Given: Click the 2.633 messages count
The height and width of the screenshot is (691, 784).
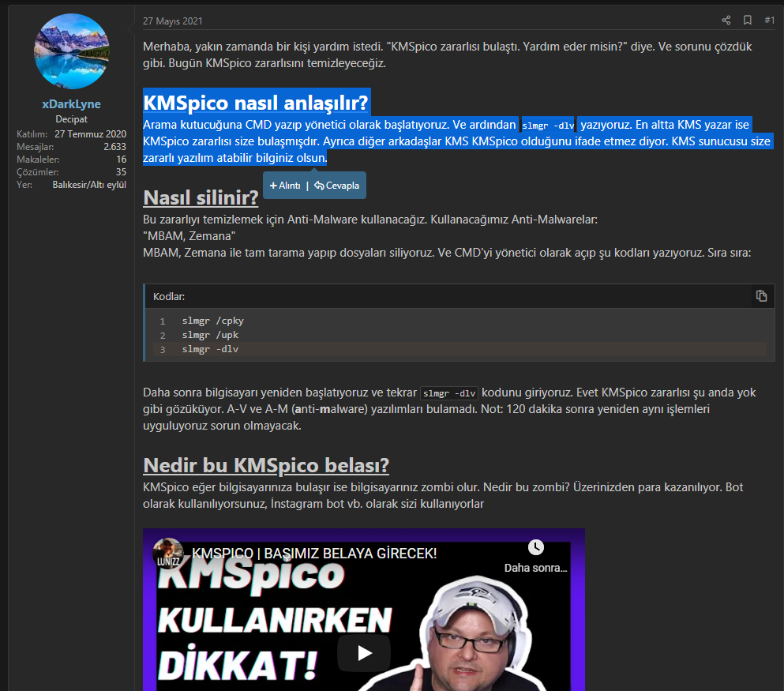Looking at the screenshot, I should click(x=115, y=147).
